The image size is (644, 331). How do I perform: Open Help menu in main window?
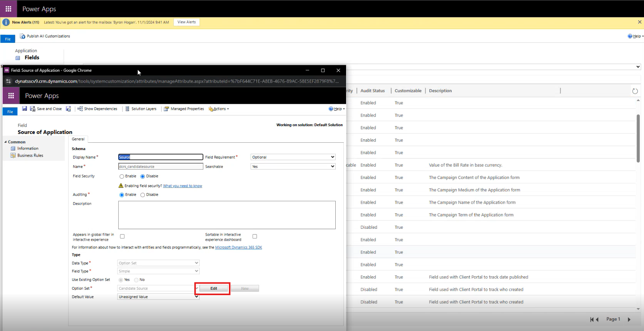click(x=636, y=36)
